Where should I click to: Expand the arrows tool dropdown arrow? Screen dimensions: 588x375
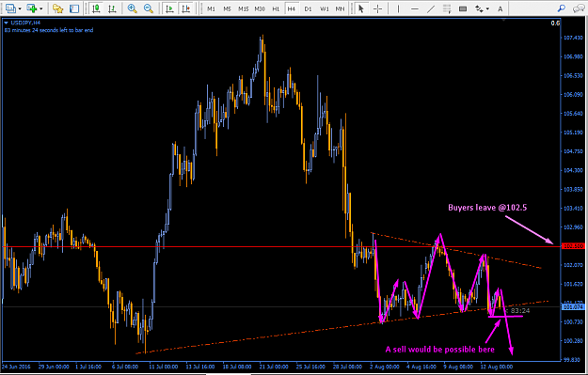pyautogui.click(x=487, y=8)
